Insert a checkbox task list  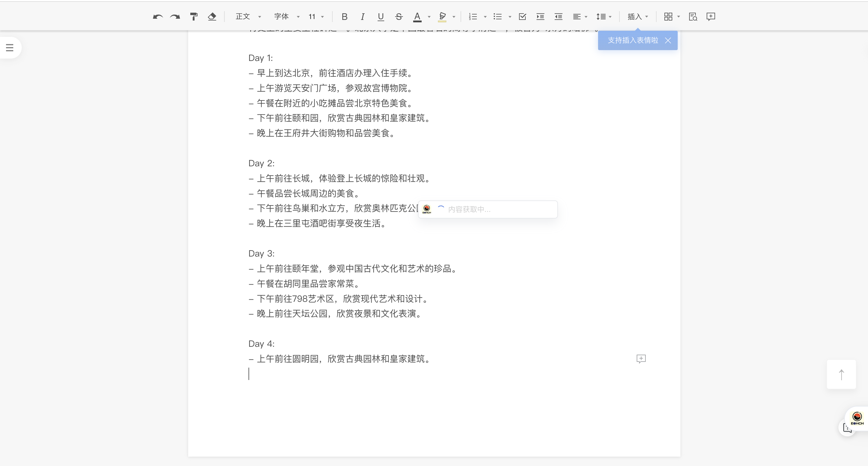click(522, 17)
